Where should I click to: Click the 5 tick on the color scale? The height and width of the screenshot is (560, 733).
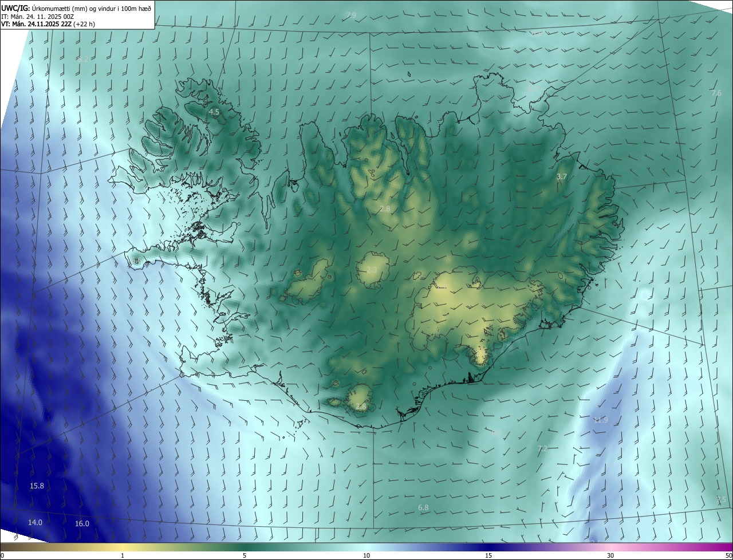(x=245, y=555)
